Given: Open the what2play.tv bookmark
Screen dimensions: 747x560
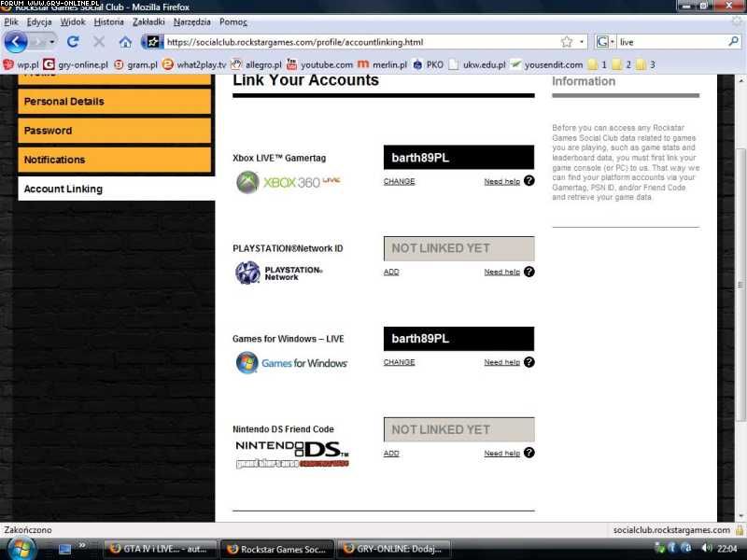Looking at the screenshot, I should click(x=194, y=64).
